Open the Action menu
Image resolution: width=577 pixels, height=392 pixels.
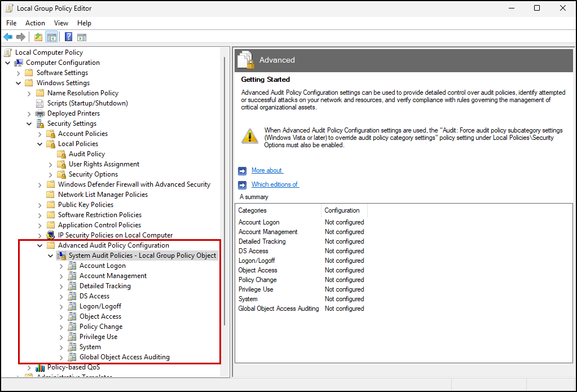tap(35, 23)
